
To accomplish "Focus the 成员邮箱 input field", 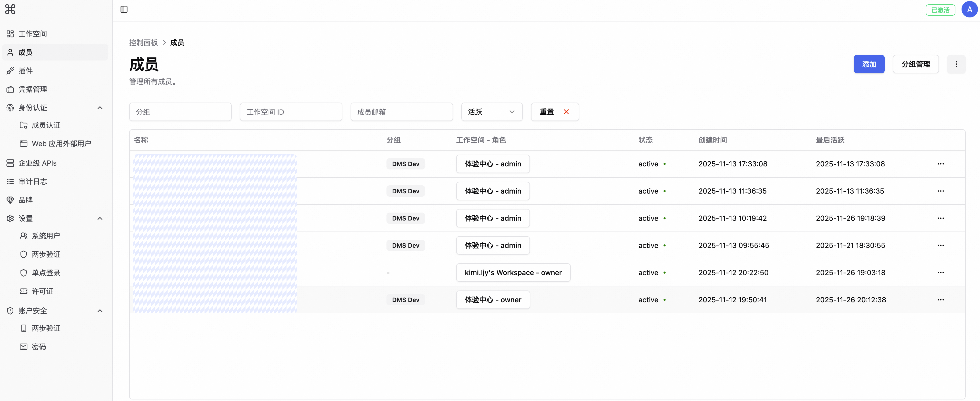I will tap(401, 112).
